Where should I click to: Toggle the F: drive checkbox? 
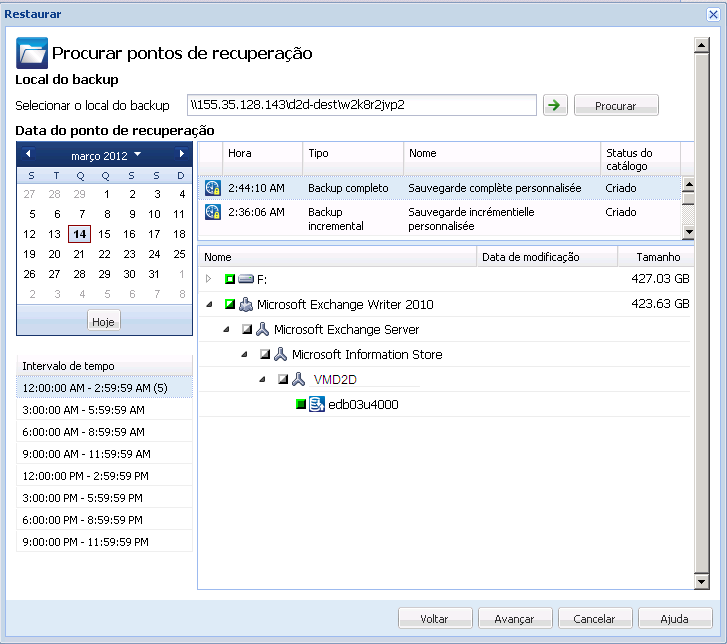click(x=229, y=279)
